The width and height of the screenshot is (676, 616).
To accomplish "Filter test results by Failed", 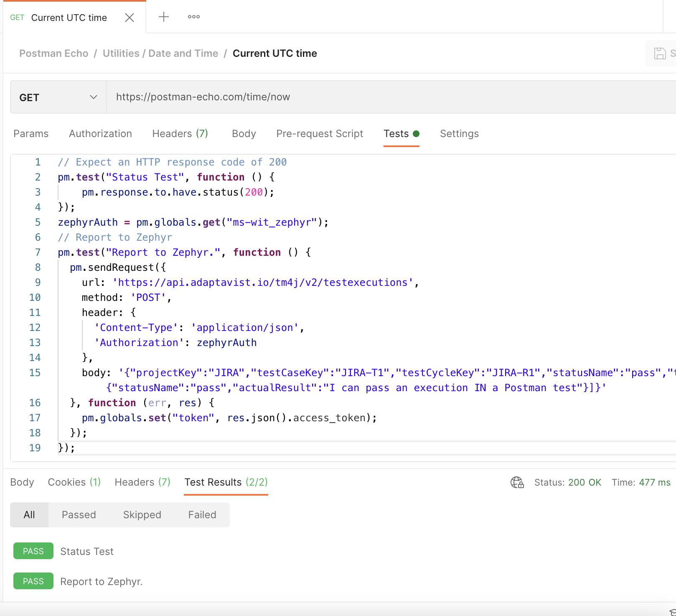I will click(202, 515).
